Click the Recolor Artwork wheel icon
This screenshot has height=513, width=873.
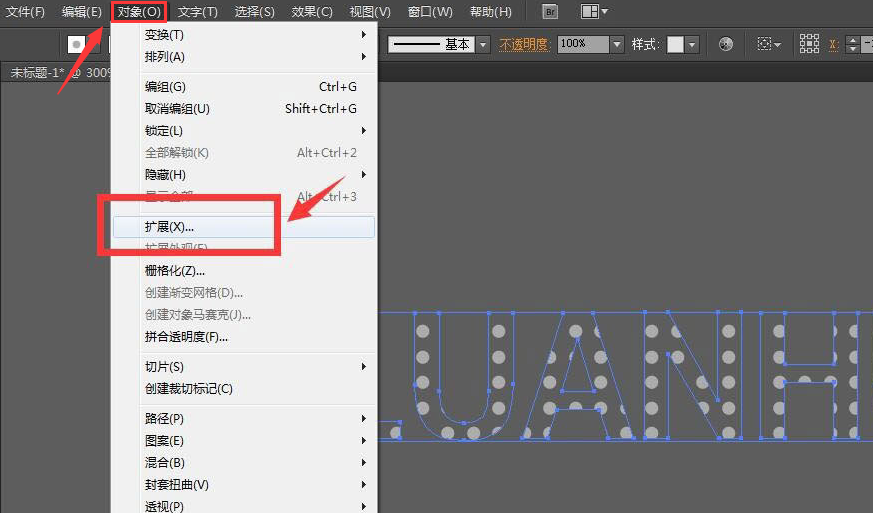[x=725, y=44]
